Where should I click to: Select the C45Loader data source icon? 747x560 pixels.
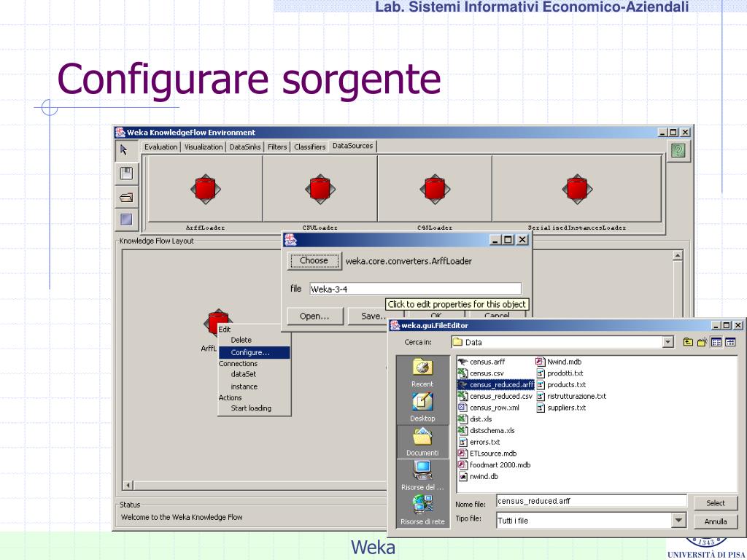pos(435,189)
